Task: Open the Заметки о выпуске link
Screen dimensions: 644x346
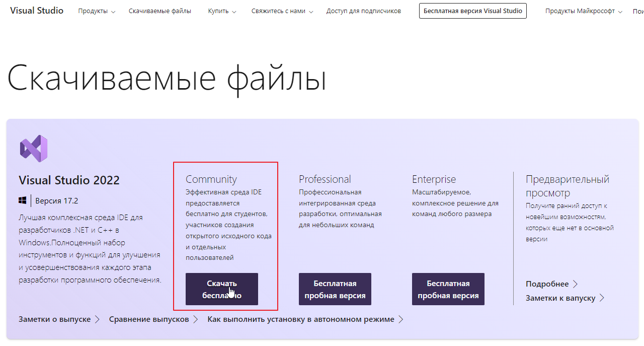Action: tap(59, 319)
